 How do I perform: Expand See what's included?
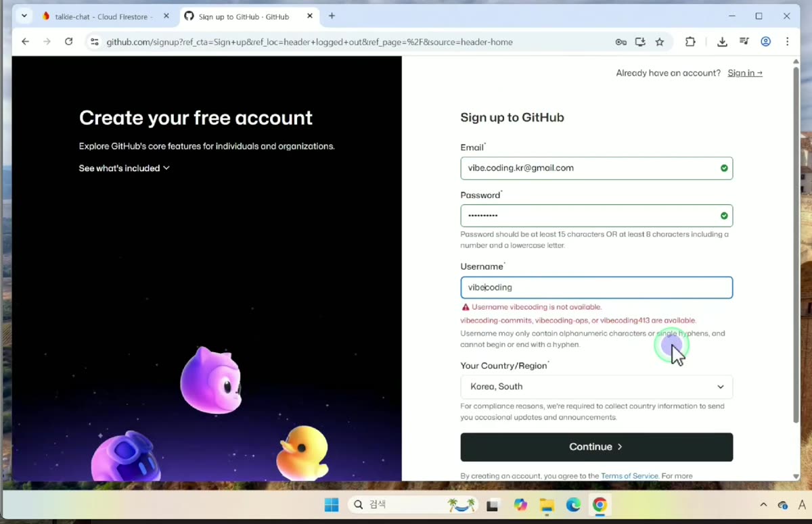click(x=124, y=168)
